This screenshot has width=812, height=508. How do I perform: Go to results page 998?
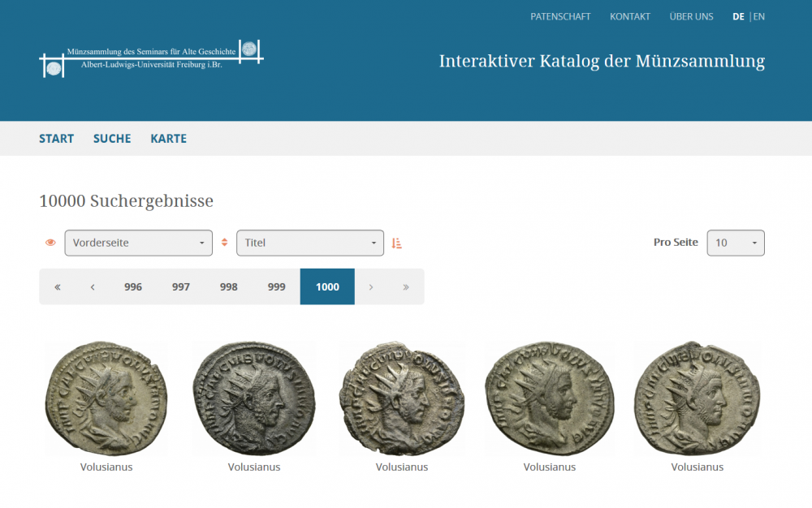(229, 286)
